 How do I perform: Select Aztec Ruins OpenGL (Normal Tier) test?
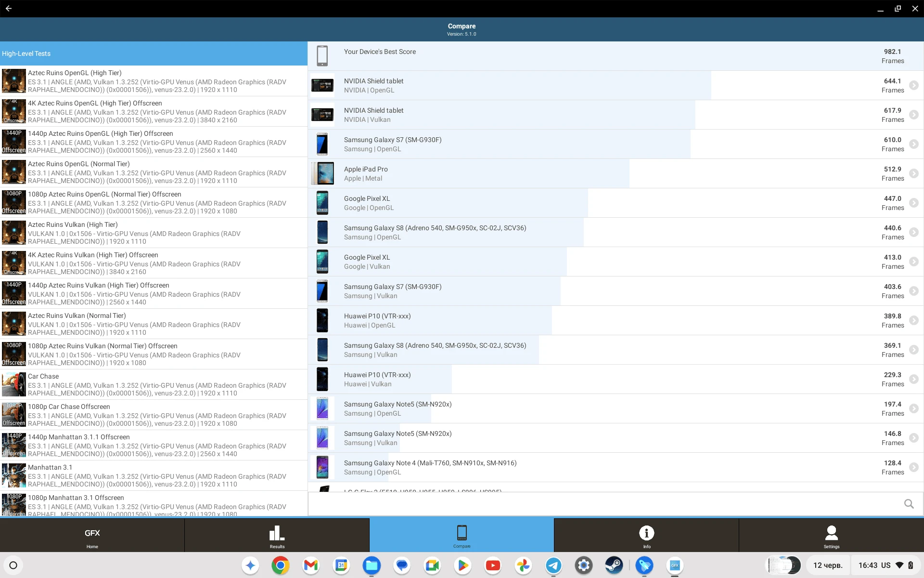click(x=154, y=172)
